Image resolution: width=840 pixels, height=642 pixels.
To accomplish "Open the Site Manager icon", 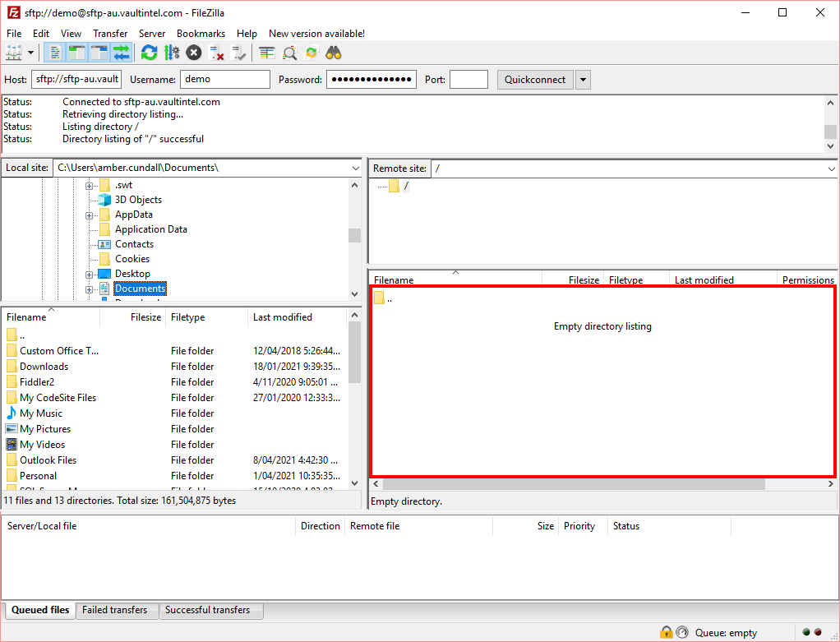I will point(13,53).
